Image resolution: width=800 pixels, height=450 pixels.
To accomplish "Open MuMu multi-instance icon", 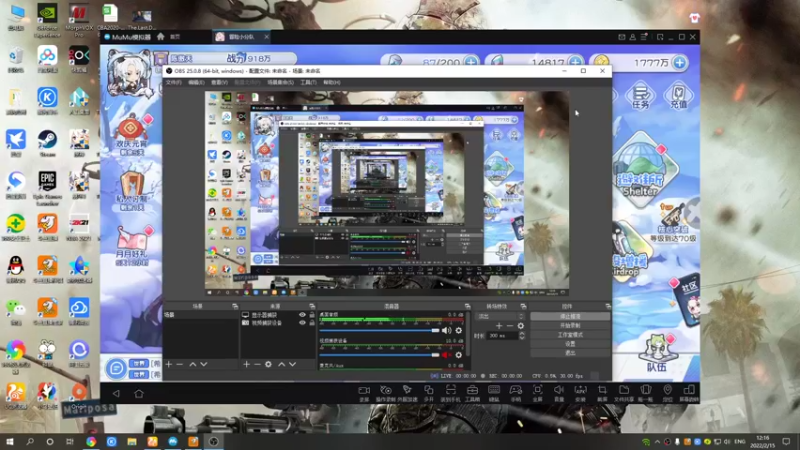I will click(429, 392).
